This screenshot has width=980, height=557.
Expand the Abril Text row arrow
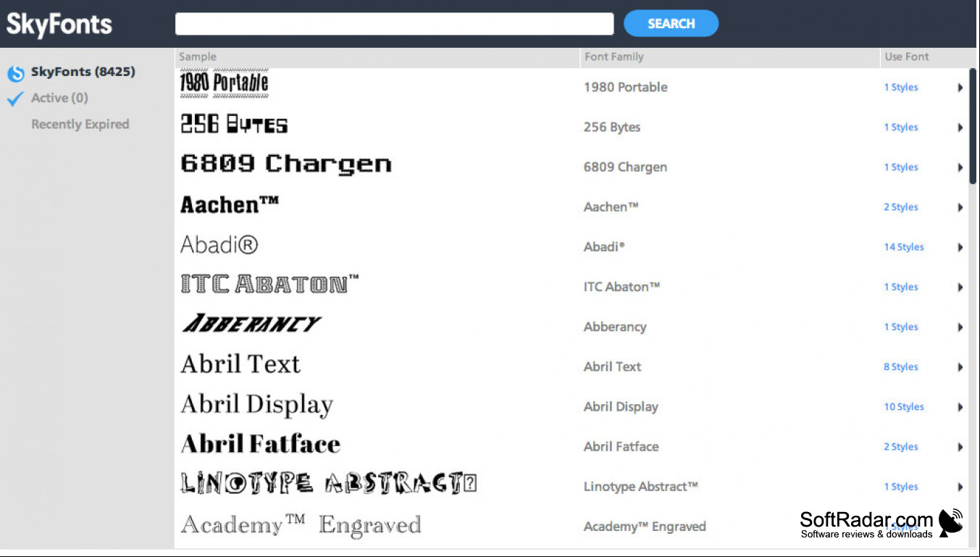pos(960,367)
